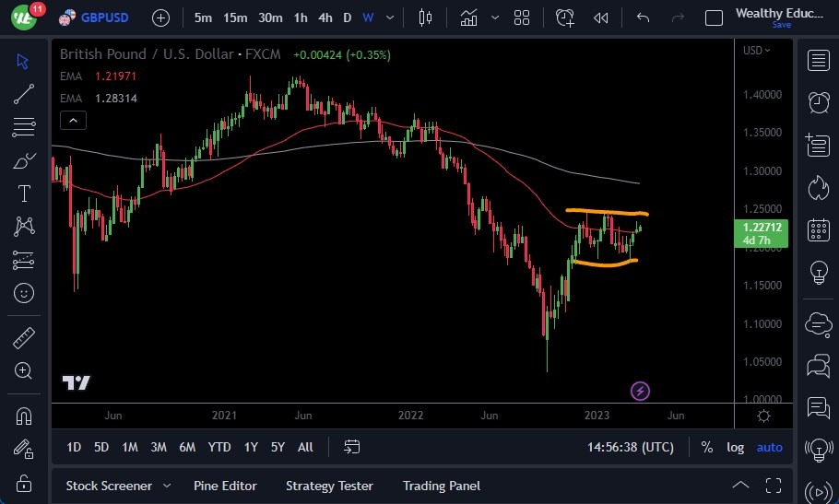Viewport: 839px width, 504px height.
Task: Open the USD currency dropdown
Action: (756, 51)
